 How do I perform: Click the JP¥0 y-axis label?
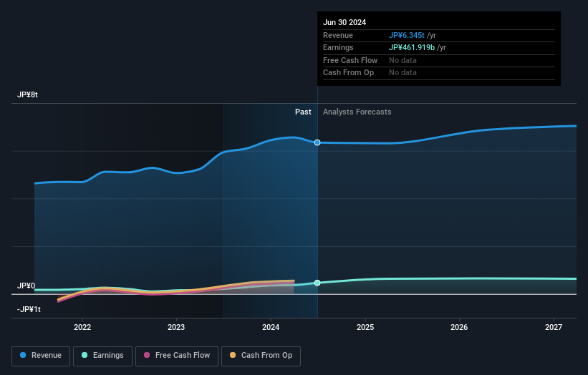pyautogui.click(x=26, y=286)
